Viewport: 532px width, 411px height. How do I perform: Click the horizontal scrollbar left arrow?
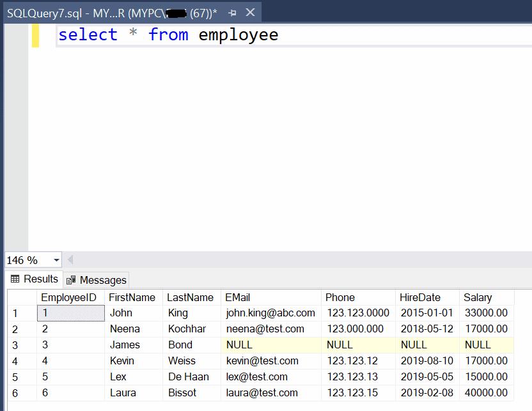pos(70,260)
